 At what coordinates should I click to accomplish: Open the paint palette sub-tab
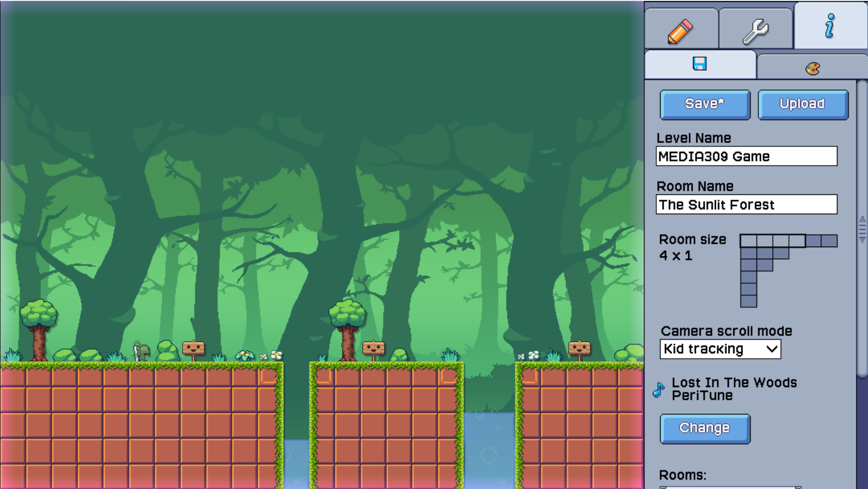[x=812, y=67]
